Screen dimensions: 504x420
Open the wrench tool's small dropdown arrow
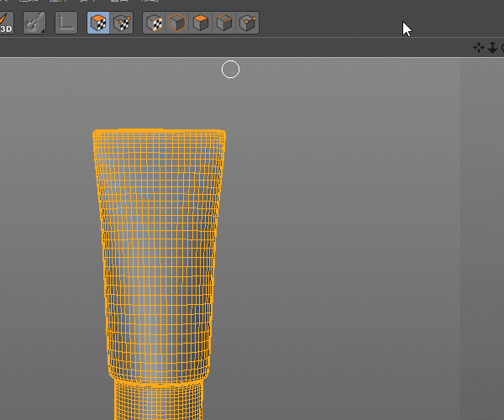42,31
